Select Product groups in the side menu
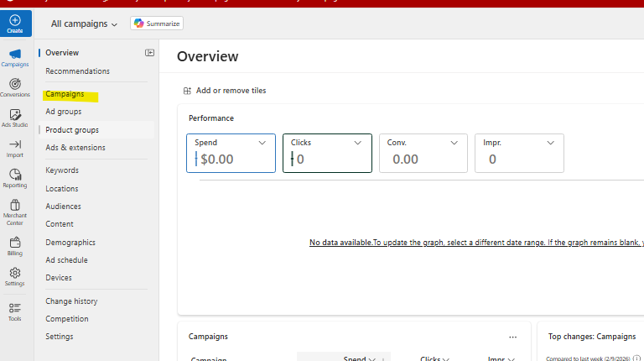The image size is (644, 361). tap(72, 130)
